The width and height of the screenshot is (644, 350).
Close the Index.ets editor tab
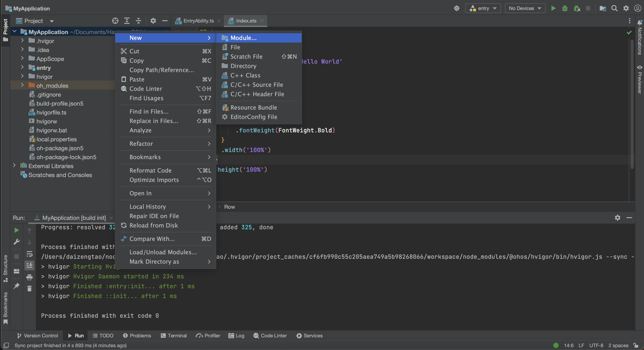click(x=262, y=21)
